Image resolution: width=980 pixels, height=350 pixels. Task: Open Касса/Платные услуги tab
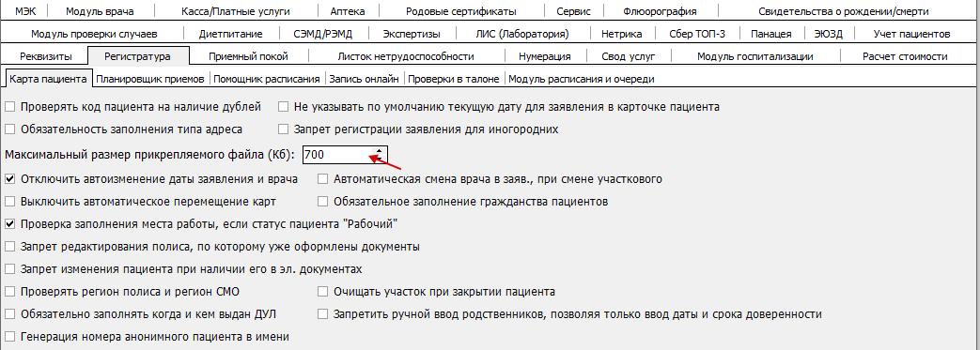pos(235,11)
